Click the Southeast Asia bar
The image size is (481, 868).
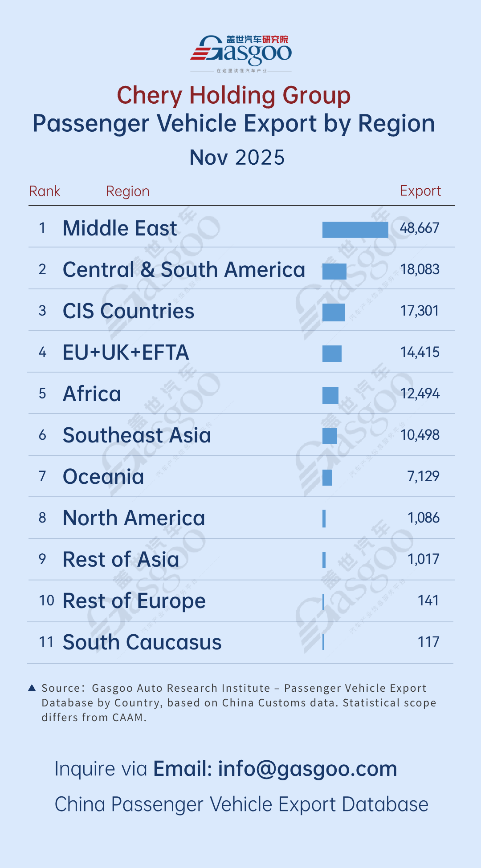(x=330, y=436)
